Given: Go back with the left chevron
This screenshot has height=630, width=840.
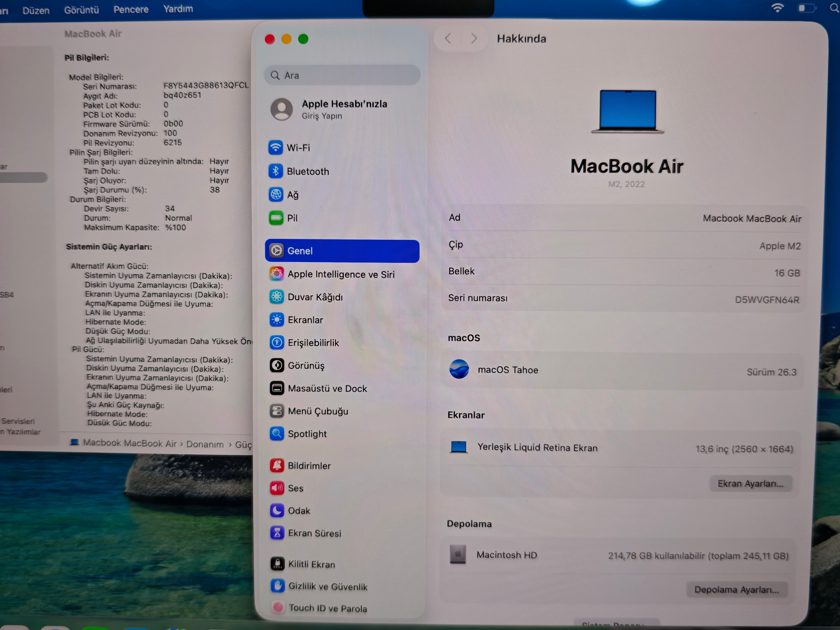Looking at the screenshot, I should click(448, 38).
